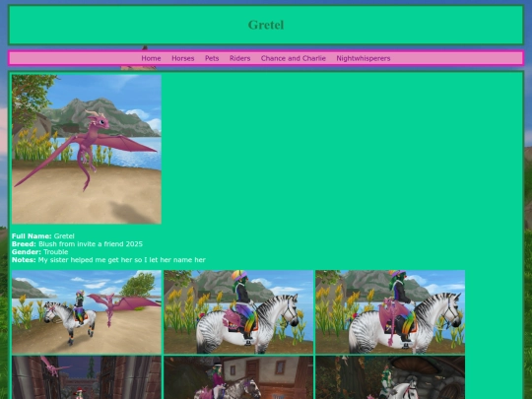
Task: Click the Gretel page title
Action: click(x=266, y=25)
